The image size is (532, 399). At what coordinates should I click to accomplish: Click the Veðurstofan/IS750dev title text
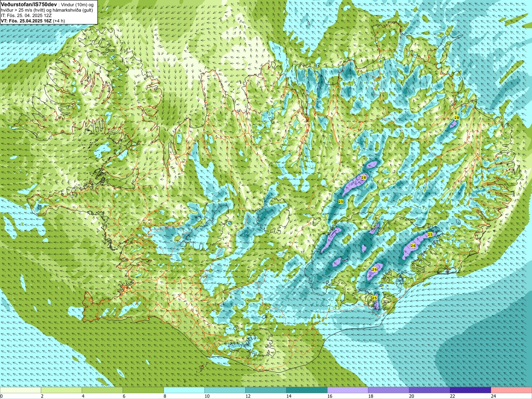coord(29,4)
